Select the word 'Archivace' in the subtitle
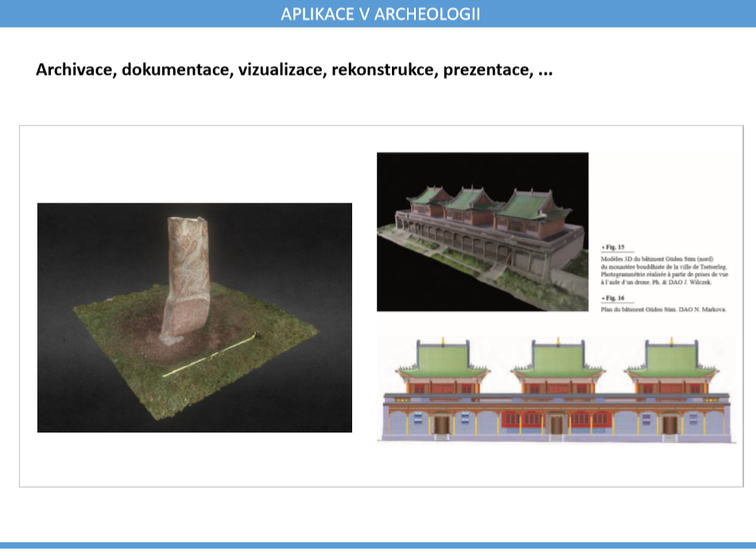This screenshot has height=551, width=756. [x=75, y=70]
